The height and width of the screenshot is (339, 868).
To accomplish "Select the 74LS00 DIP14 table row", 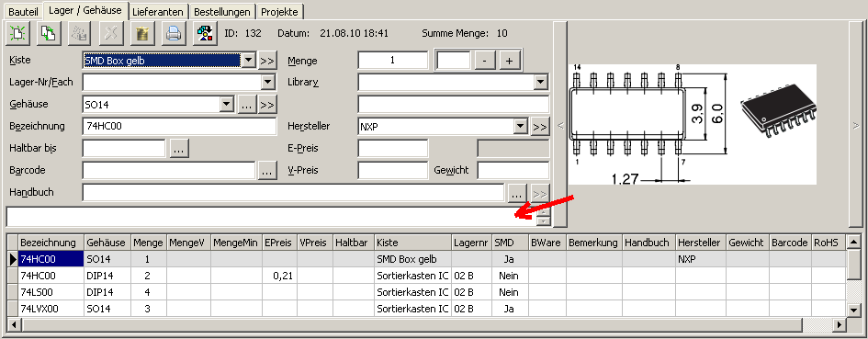I will tap(425, 292).
